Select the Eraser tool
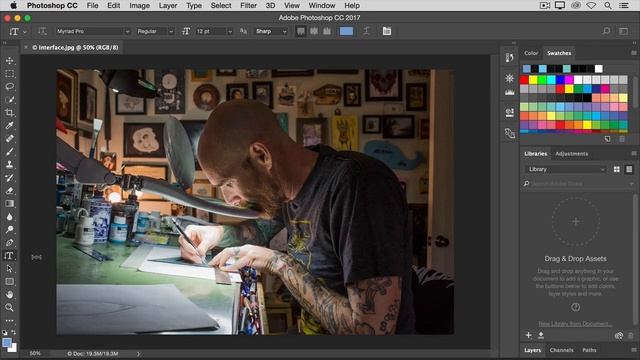Image resolution: width=640 pixels, height=360 pixels. coord(9,191)
